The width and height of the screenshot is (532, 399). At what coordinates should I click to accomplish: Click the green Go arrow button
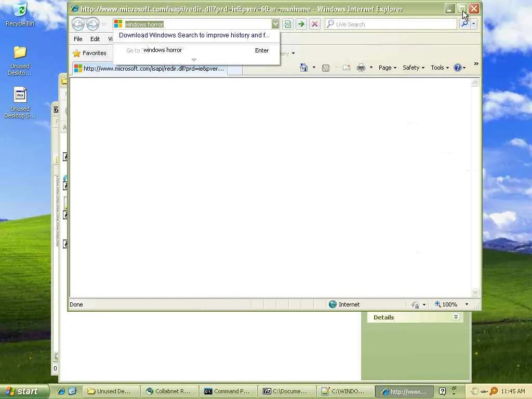point(301,24)
